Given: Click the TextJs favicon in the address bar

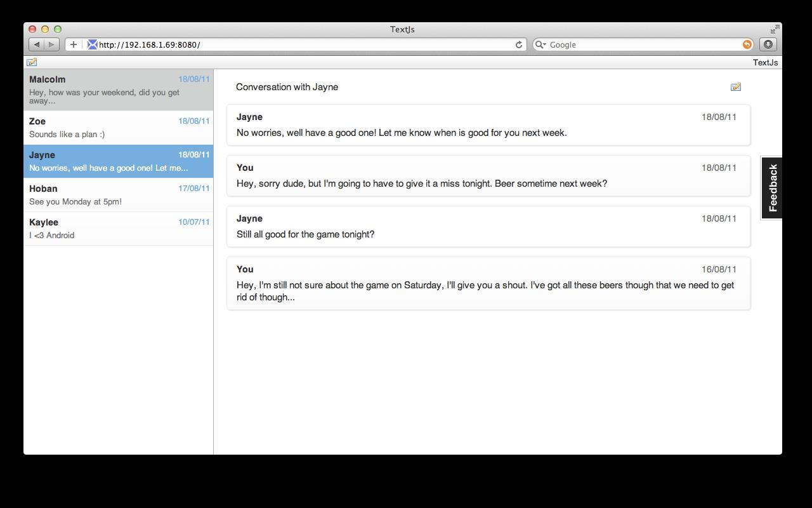Looking at the screenshot, I should [91, 44].
